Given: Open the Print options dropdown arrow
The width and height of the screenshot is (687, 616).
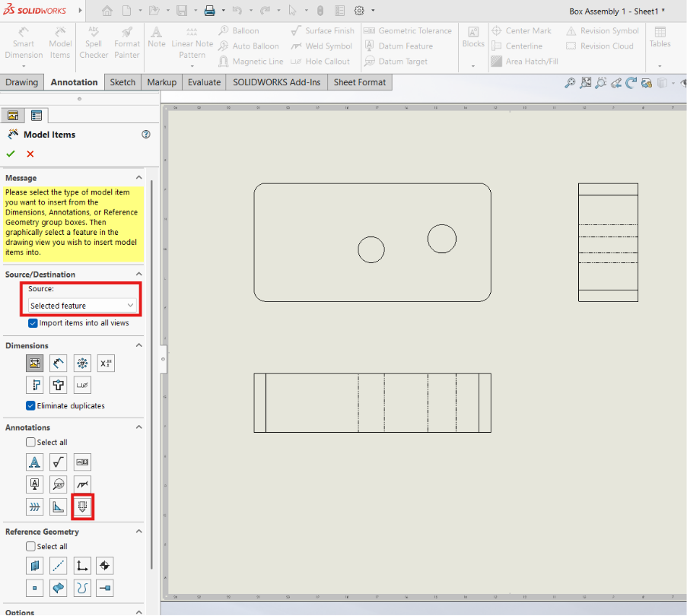Looking at the screenshot, I should (x=223, y=10).
